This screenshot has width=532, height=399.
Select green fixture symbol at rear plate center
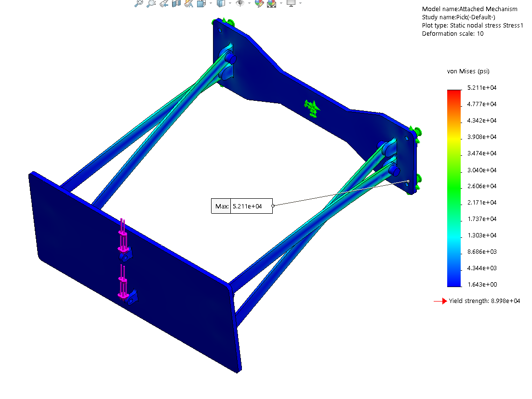[x=312, y=109]
